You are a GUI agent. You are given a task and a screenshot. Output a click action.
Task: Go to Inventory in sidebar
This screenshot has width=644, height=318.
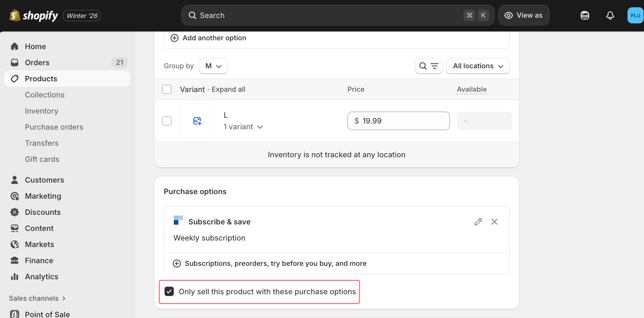click(41, 111)
